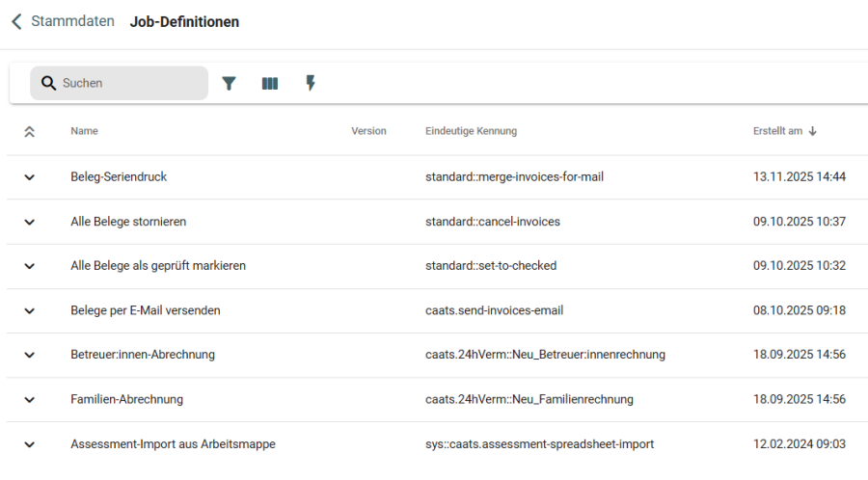Image resolution: width=868 pixels, height=480 pixels.
Task: Expand the Betreuer:innen-Abrechnung row
Action: point(29,355)
